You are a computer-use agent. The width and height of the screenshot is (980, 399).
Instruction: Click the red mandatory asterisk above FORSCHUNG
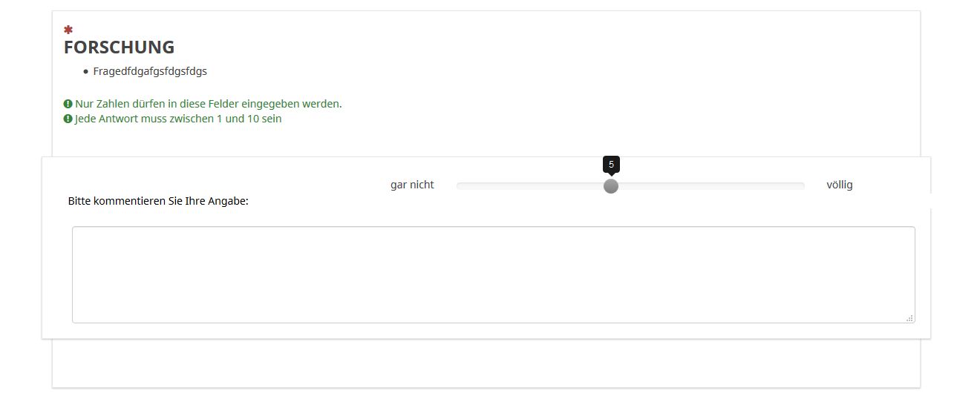tap(68, 30)
